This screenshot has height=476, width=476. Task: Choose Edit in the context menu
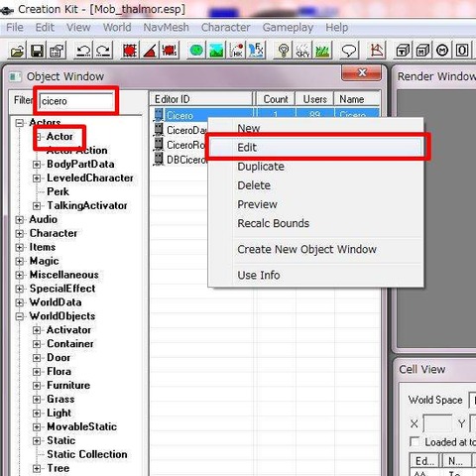[x=315, y=147]
